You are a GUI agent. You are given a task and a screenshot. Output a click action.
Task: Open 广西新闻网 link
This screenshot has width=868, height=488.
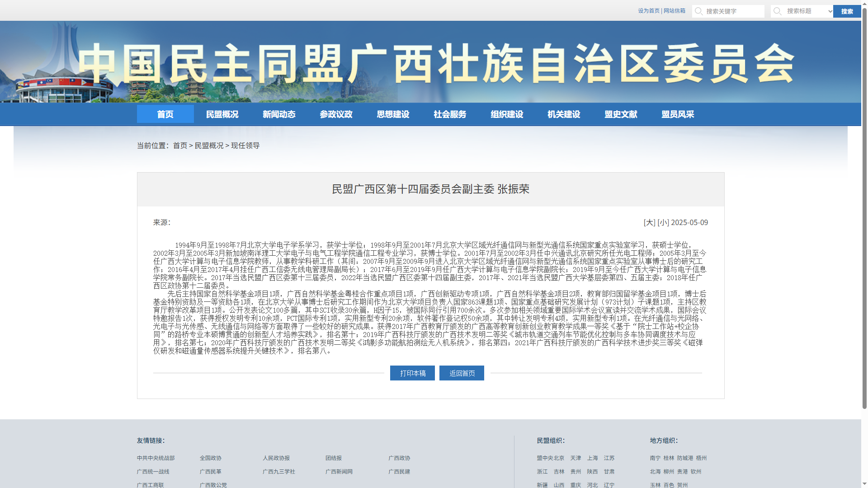339,472
